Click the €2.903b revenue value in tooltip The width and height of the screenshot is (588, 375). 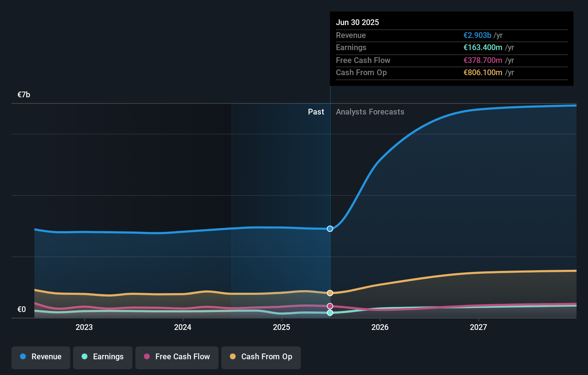point(477,35)
